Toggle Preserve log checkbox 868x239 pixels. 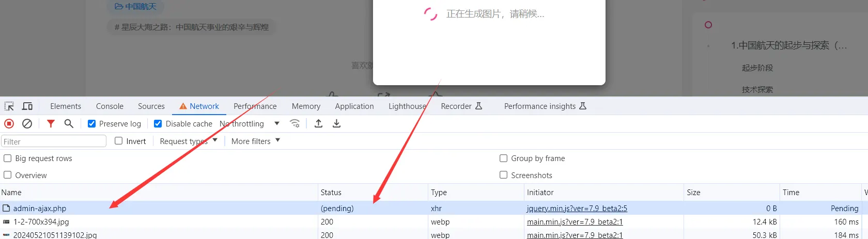(92, 124)
